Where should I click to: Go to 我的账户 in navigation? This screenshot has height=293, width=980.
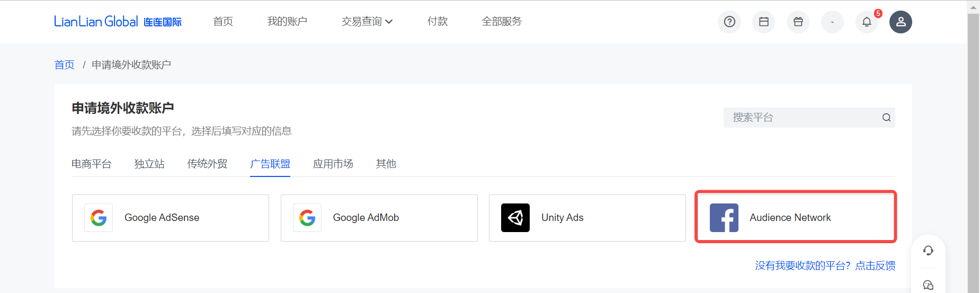(x=287, y=22)
